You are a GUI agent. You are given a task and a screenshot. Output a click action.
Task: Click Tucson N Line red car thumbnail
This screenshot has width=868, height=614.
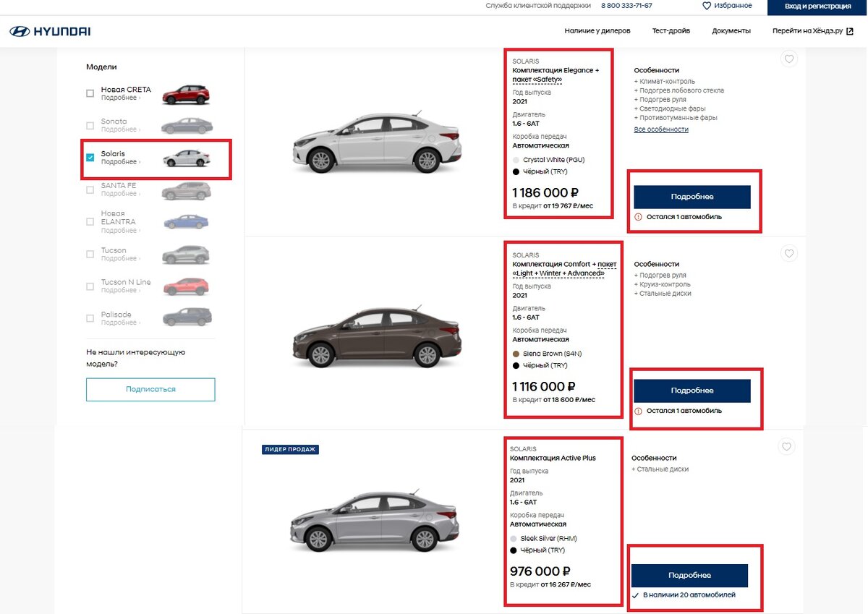(x=186, y=286)
